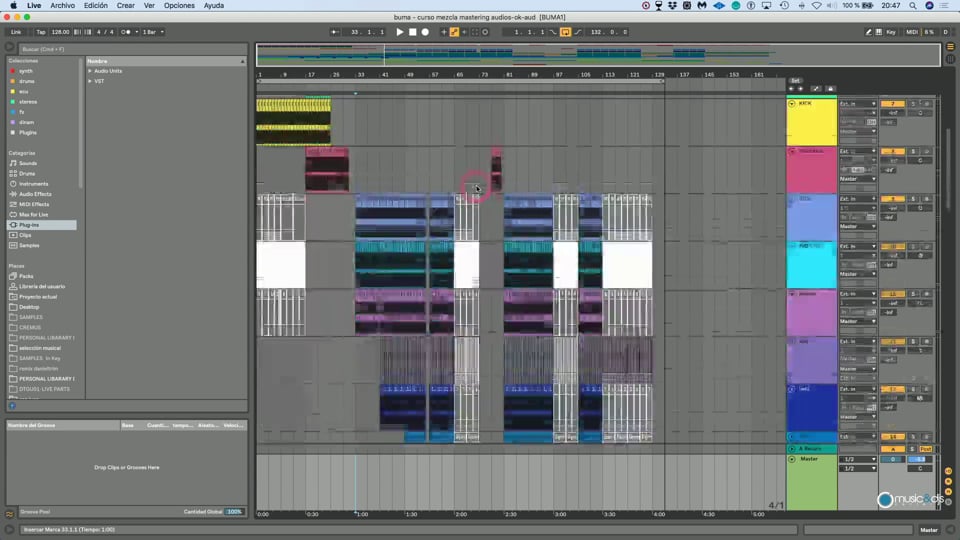960x540 pixels.
Task: Click the Link button
Action: click(x=16, y=32)
